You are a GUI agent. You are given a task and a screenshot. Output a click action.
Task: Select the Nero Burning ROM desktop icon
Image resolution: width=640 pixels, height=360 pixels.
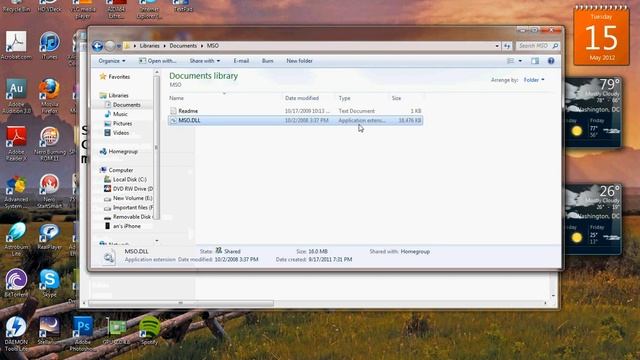click(x=49, y=143)
